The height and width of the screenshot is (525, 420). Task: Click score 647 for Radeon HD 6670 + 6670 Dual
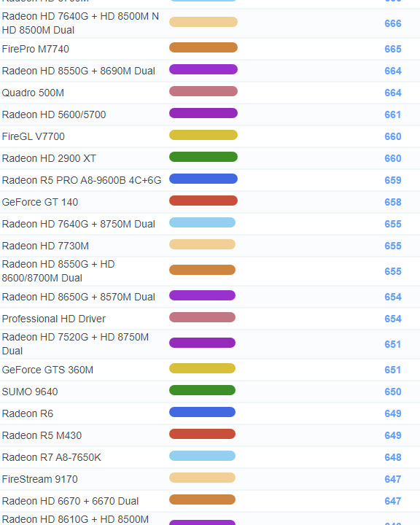(x=393, y=501)
